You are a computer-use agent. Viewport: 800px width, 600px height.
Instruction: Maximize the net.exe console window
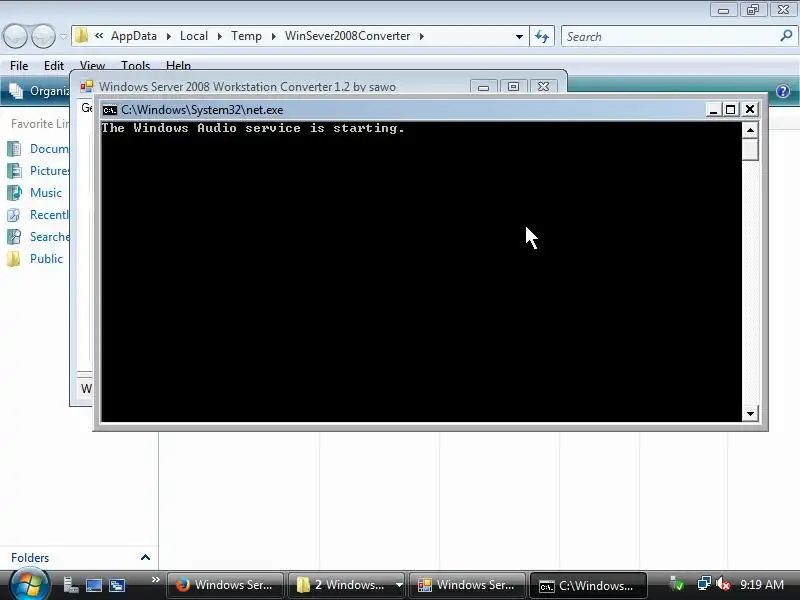click(x=731, y=109)
